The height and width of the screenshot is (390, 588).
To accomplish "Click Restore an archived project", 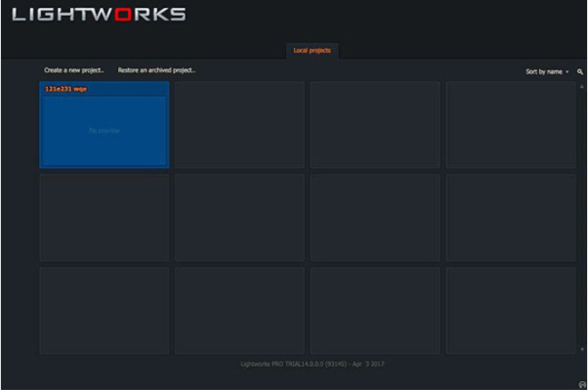I will click(156, 70).
